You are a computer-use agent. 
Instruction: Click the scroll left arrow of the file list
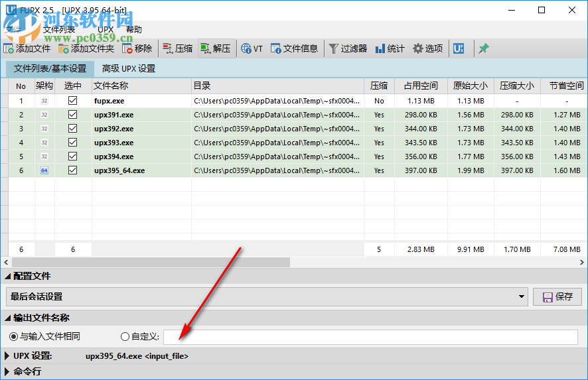6,263
